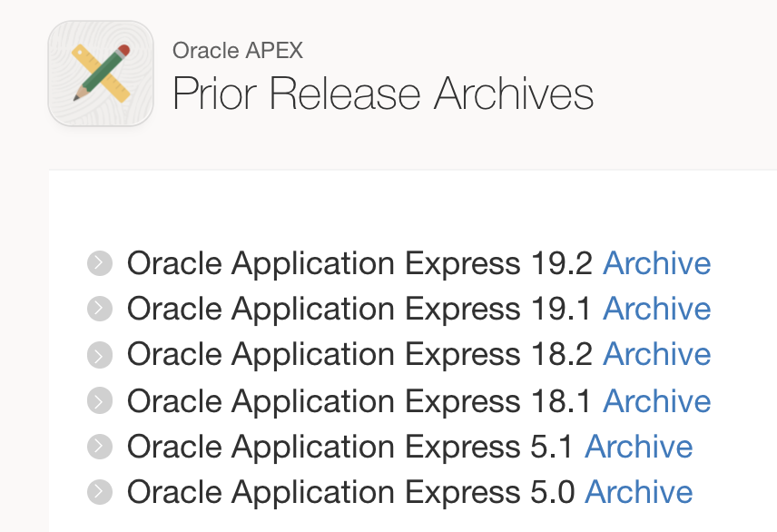777x532 pixels.
Task: Click the arrow bullet beside the 5.1 release
Action: [x=100, y=447]
